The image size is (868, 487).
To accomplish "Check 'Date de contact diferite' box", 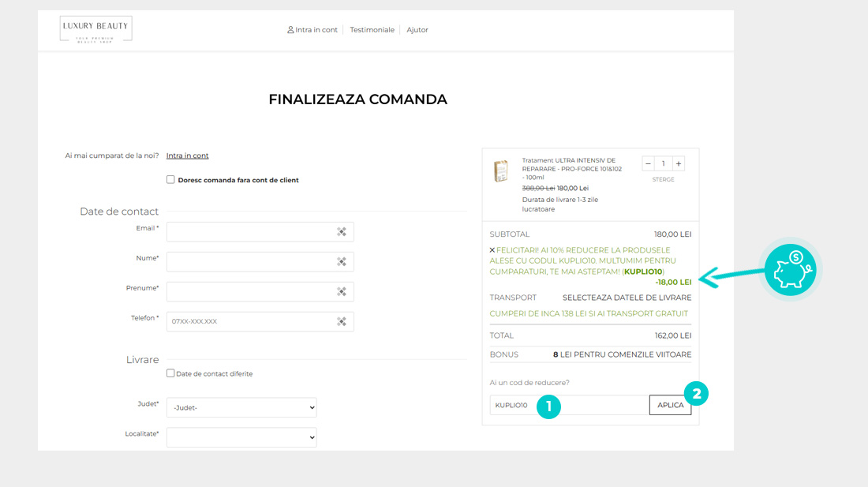I will click(170, 373).
